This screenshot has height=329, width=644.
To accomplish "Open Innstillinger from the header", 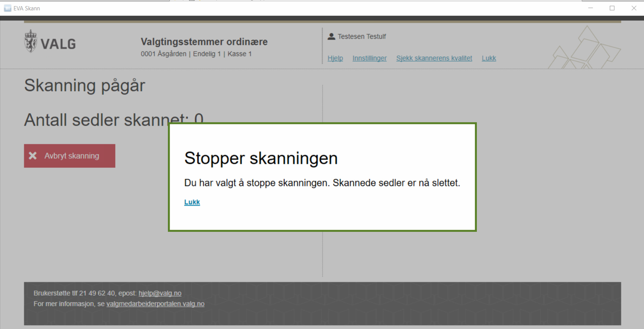I will 369,58.
